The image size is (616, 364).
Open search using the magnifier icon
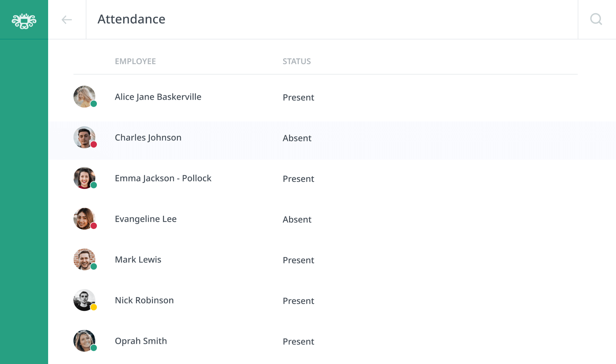(596, 19)
